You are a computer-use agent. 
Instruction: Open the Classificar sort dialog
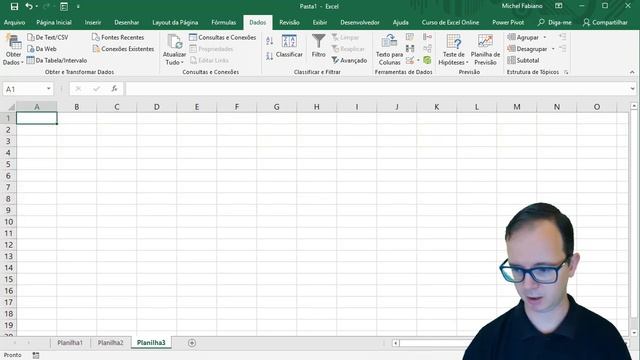coord(289,46)
